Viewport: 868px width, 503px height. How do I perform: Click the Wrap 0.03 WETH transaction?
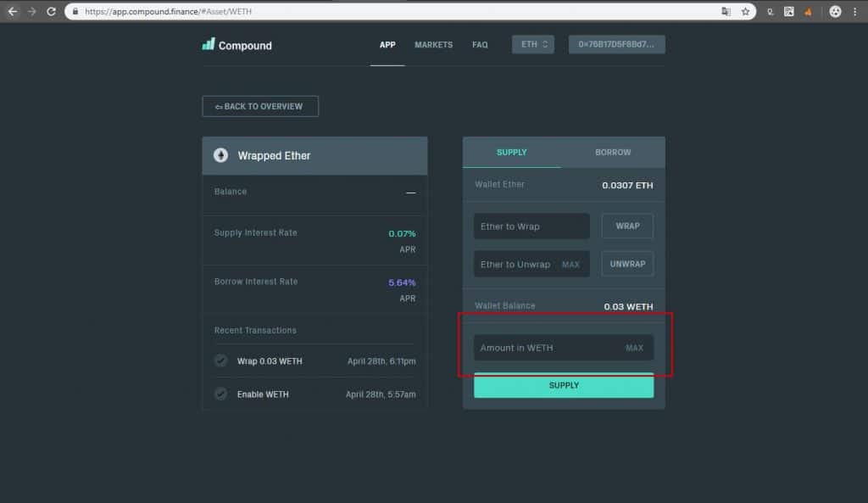270,361
